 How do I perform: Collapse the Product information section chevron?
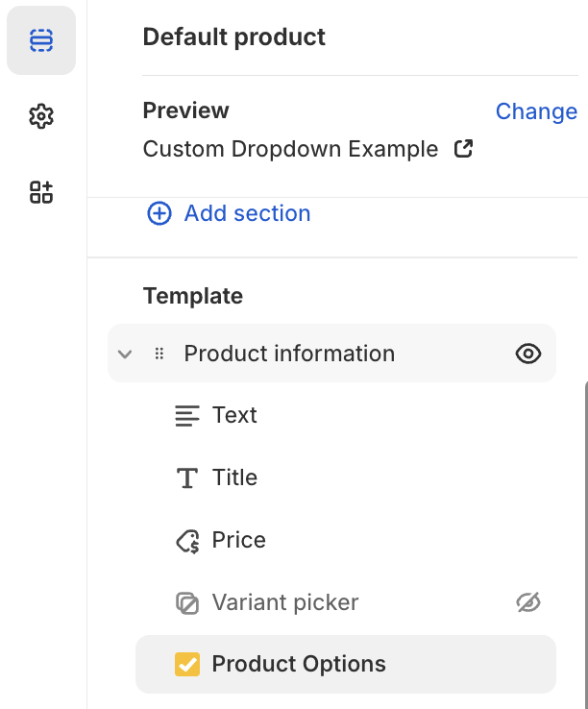pyautogui.click(x=125, y=354)
